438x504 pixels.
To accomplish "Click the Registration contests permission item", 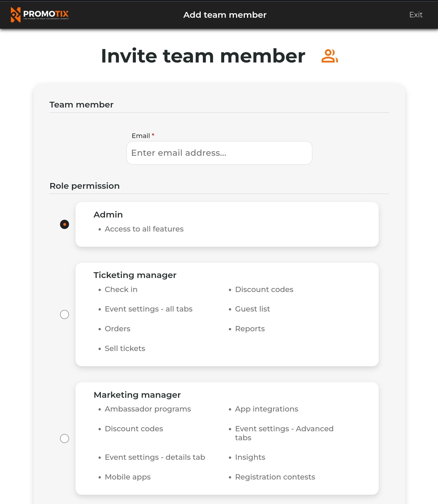I will pos(275,477).
